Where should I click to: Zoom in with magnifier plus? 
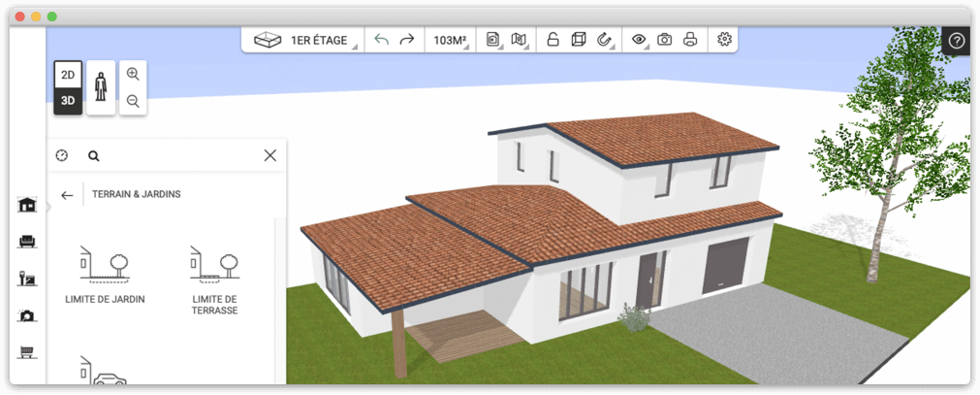coord(133,75)
